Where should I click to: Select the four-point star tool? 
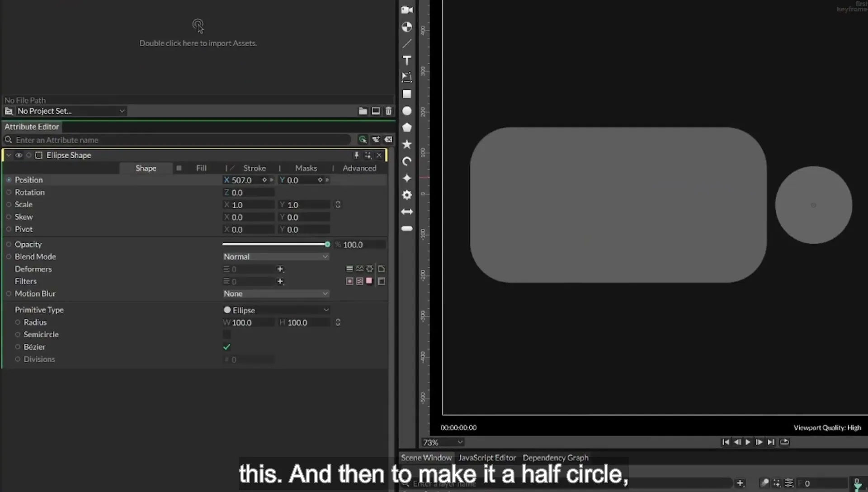click(x=407, y=178)
